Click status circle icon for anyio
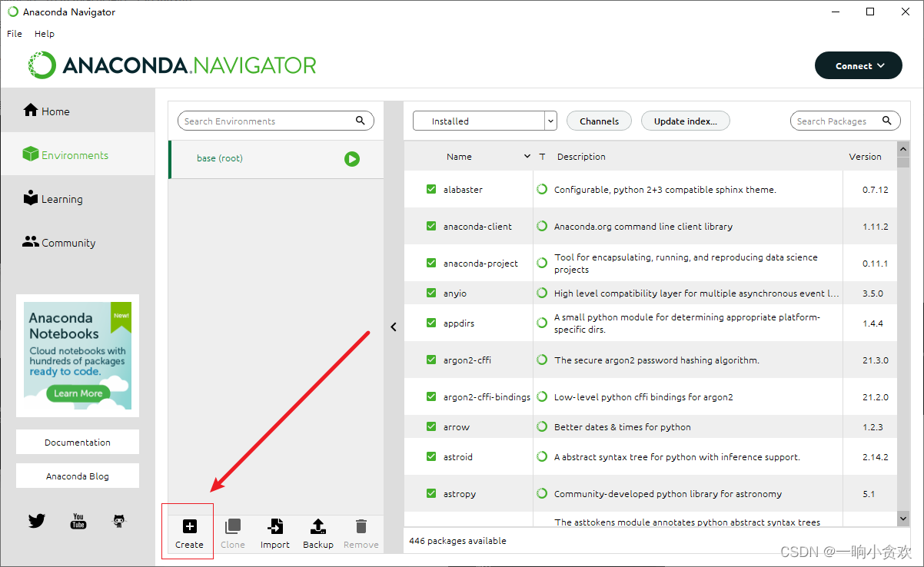This screenshot has height=567, width=924. tap(542, 293)
